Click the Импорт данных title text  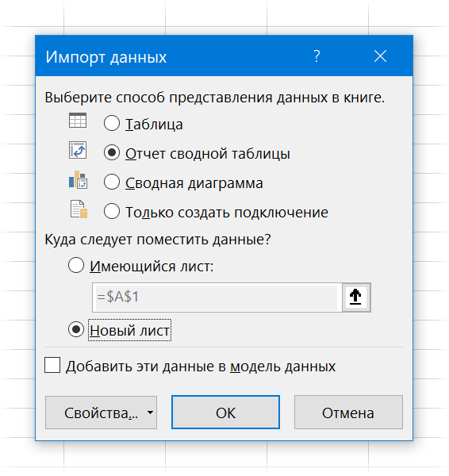point(106,57)
